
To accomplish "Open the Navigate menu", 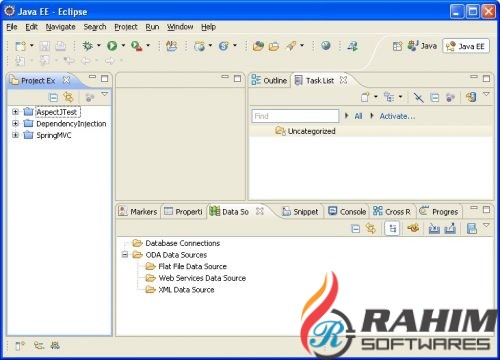I will click(60, 27).
